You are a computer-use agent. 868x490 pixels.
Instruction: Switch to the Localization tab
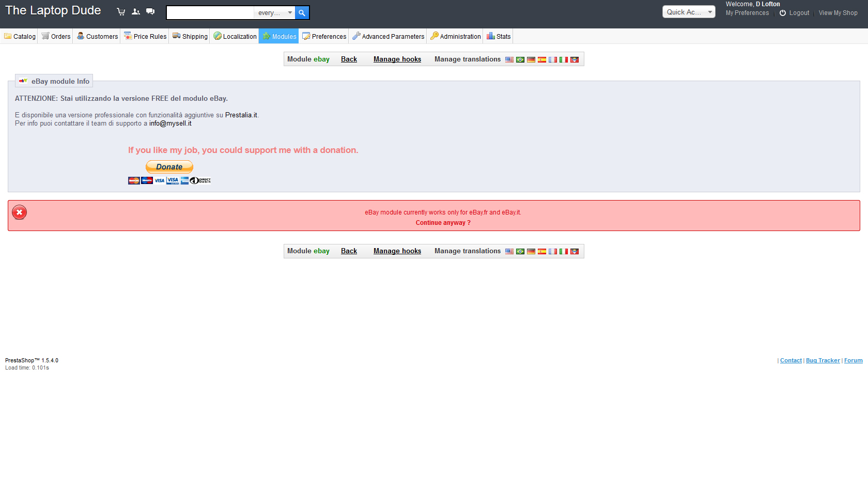coord(235,36)
